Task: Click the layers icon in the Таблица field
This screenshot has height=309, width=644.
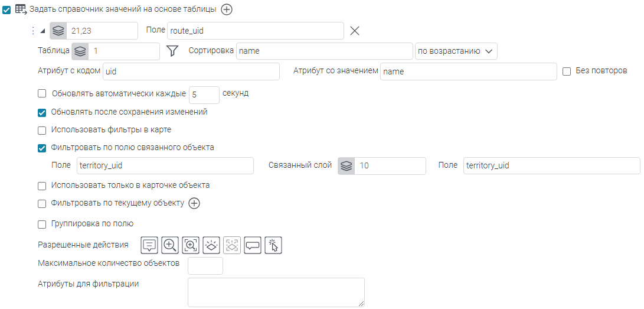Action: (80, 51)
